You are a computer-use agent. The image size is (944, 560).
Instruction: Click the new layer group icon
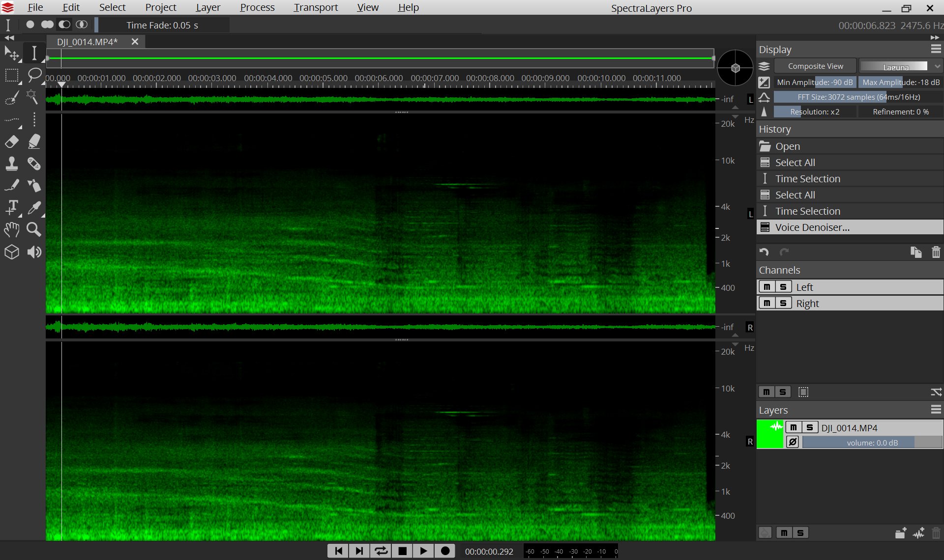click(901, 533)
